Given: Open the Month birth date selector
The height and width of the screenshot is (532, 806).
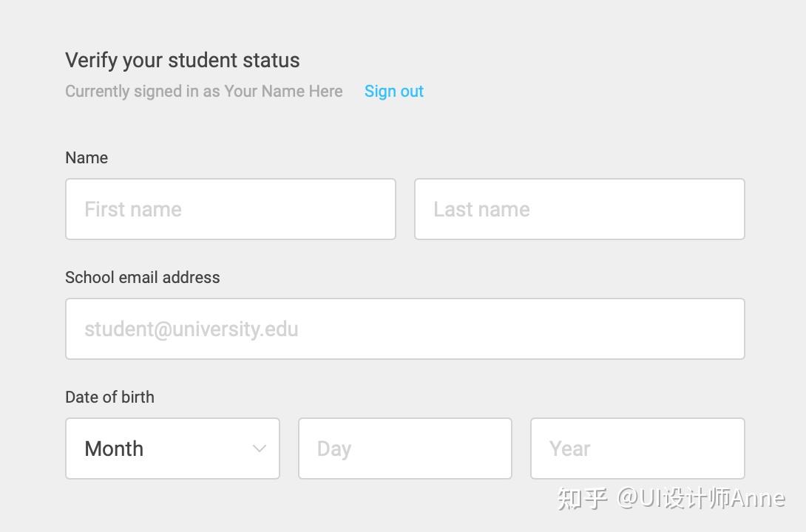Looking at the screenshot, I should coord(172,449).
